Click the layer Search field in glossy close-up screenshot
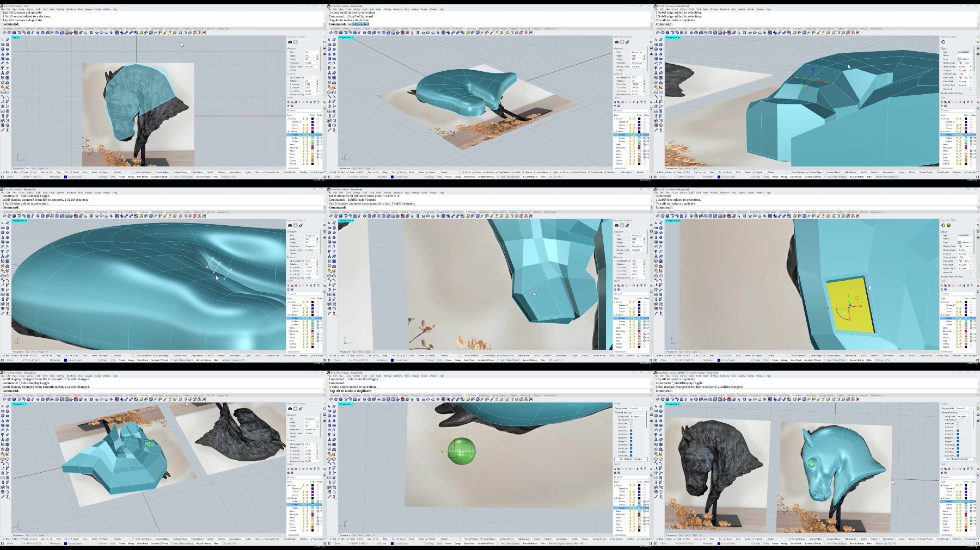This screenshot has height=550, width=980. [x=305, y=294]
